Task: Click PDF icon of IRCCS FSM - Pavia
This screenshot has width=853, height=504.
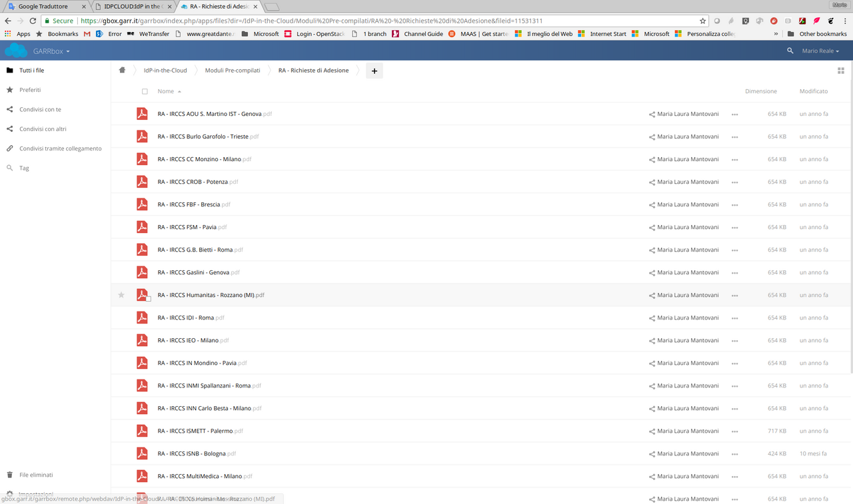Action: tap(142, 227)
